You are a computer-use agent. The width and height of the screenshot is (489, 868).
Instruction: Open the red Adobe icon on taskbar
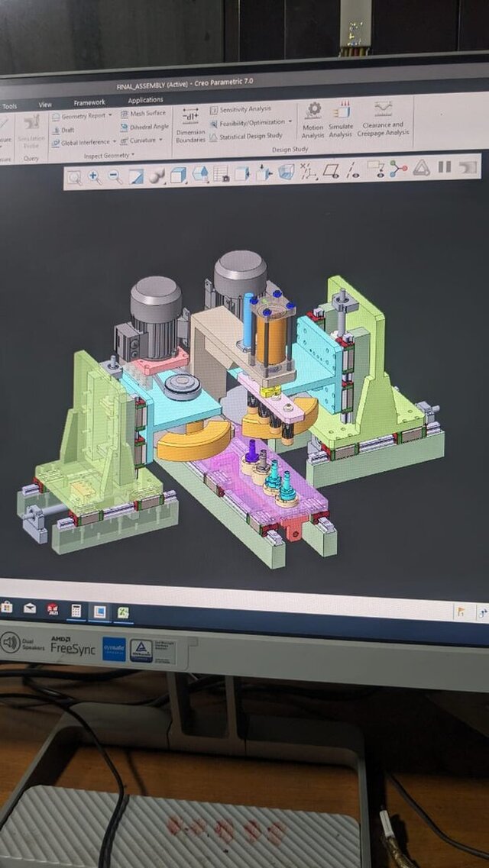tap(53, 609)
